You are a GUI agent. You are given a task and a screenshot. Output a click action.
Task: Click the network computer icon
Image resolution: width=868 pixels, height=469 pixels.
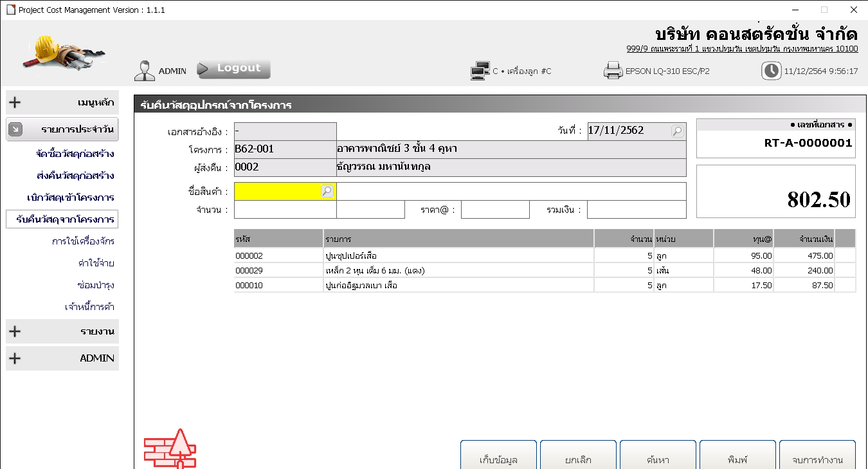tap(480, 71)
